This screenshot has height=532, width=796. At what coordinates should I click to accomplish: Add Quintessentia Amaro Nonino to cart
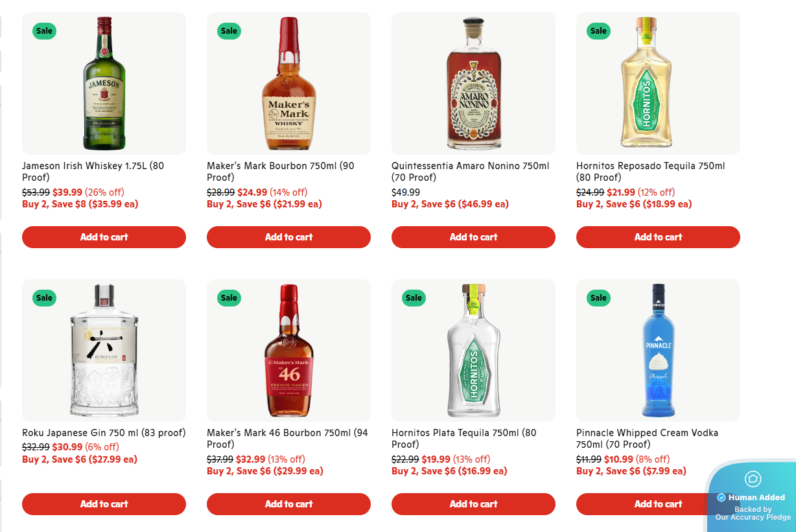(473, 237)
